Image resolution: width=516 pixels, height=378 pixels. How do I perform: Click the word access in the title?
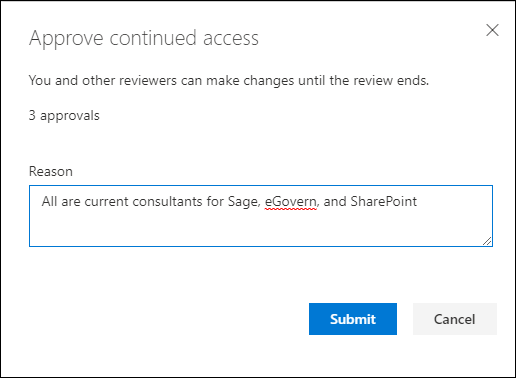231,39
